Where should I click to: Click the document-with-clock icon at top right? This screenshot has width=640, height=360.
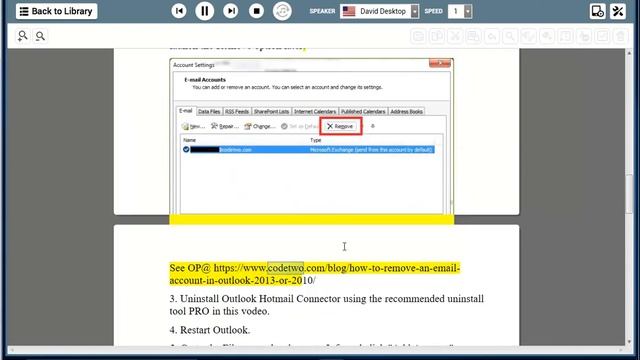pos(598,11)
